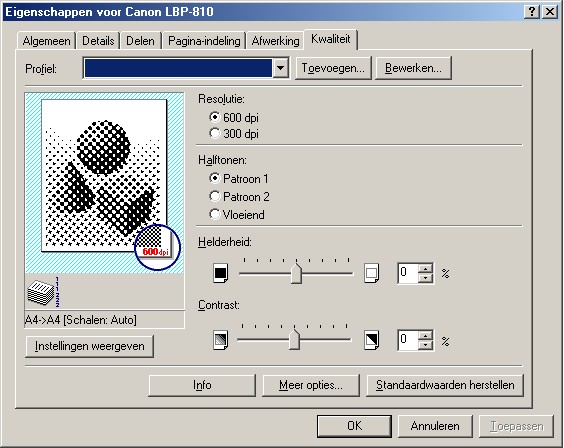Viewport: 564px width, 448px height.
Task: Click the A4->A4 [Schalen: Auto] text
Action: 81,320
